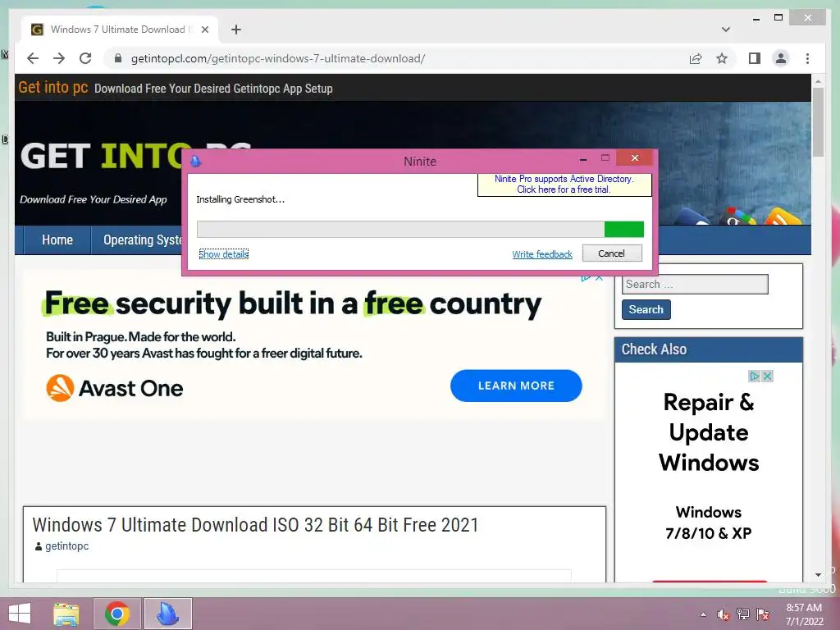Click the Check Also sidebar heading
The image size is (840, 630).
coord(654,349)
